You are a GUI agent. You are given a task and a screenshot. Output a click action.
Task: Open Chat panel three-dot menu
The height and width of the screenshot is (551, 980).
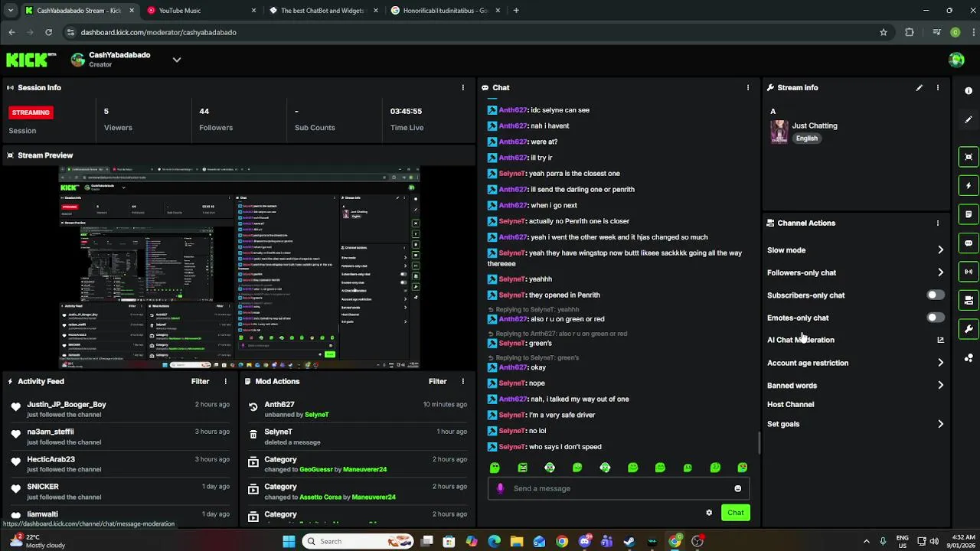click(748, 88)
